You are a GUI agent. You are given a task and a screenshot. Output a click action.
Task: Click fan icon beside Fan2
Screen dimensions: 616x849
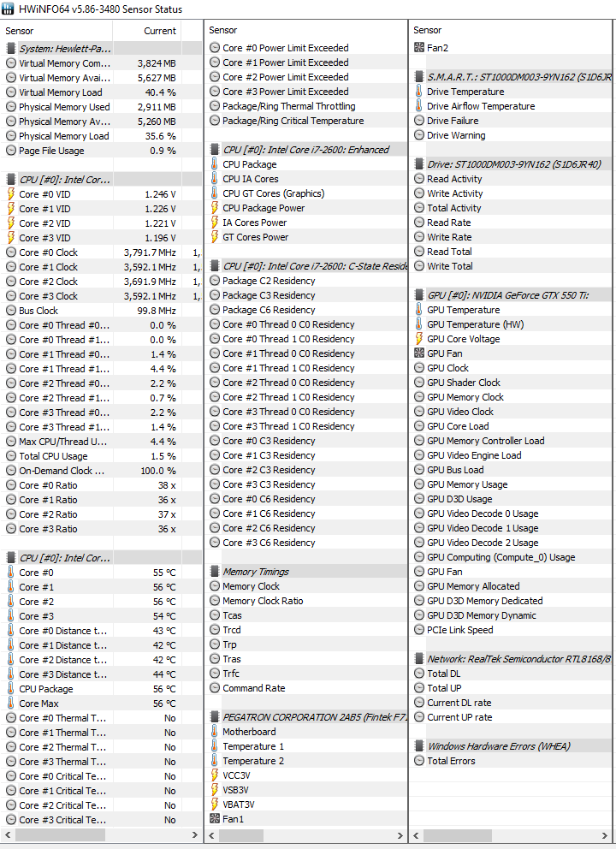point(419,48)
